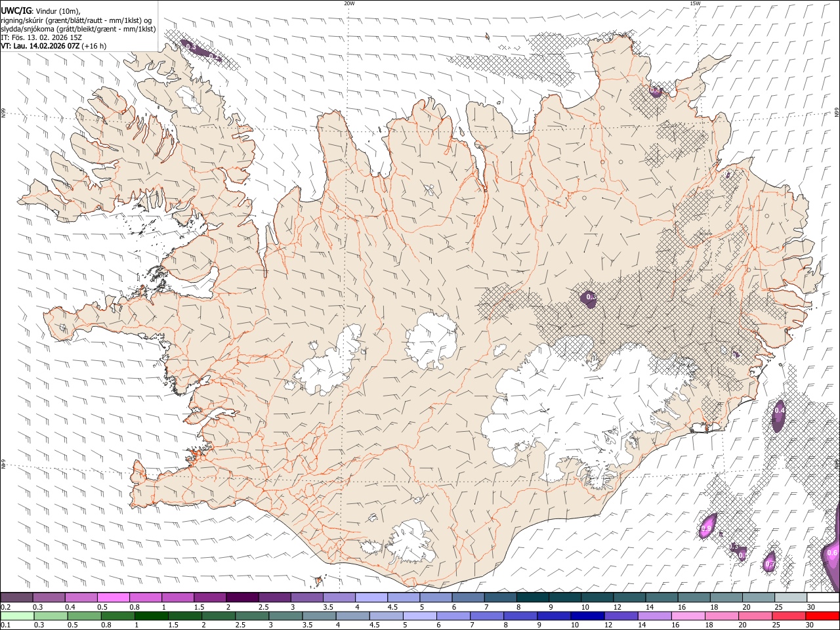The height and width of the screenshot is (630, 840).
Task: Select the darkest green 1 swatch, lower legend
Action: (x=152, y=616)
